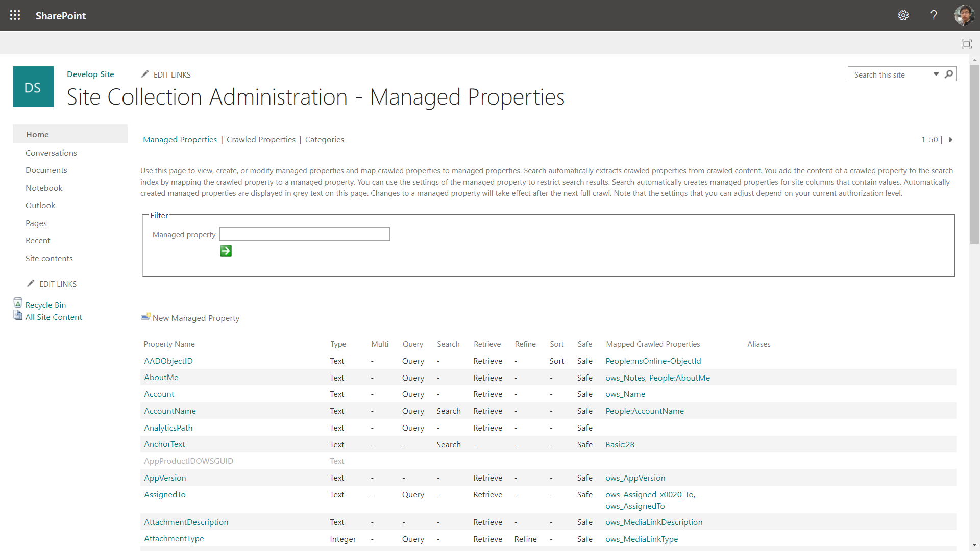Click the Managed property filter field
The image size is (980, 551).
(x=304, y=234)
